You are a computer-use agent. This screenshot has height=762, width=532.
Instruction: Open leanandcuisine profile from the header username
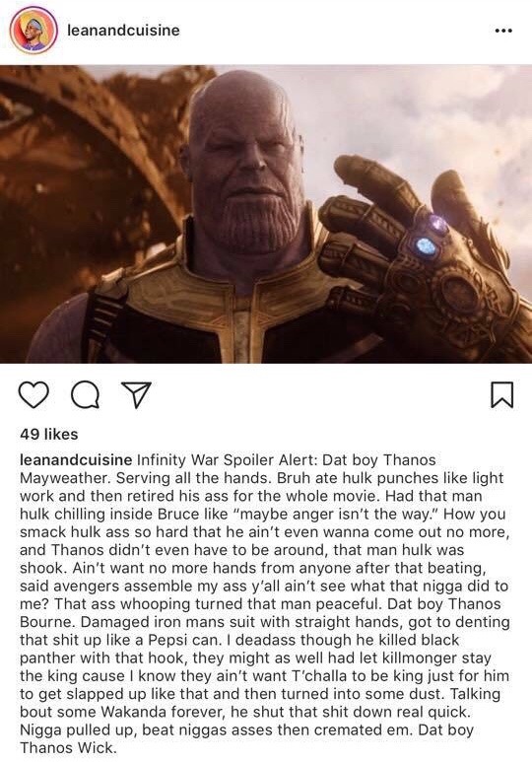123,31
